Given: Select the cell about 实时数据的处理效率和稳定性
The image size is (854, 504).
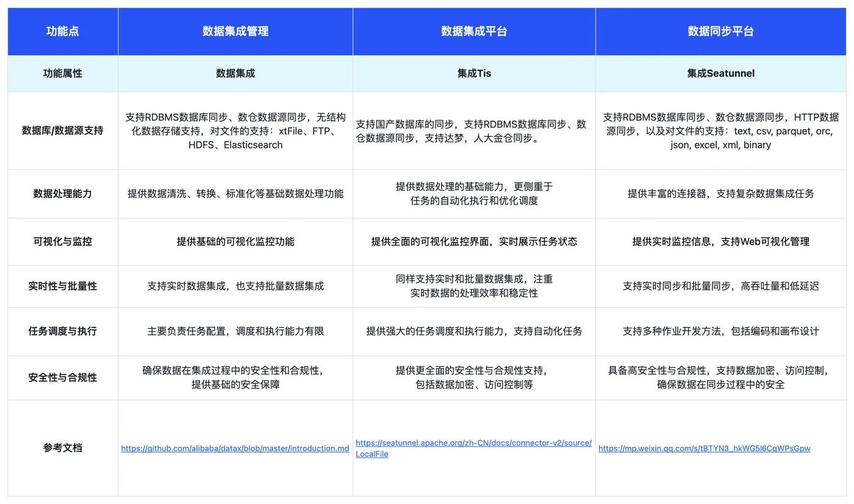Looking at the screenshot, I should (x=474, y=286).
